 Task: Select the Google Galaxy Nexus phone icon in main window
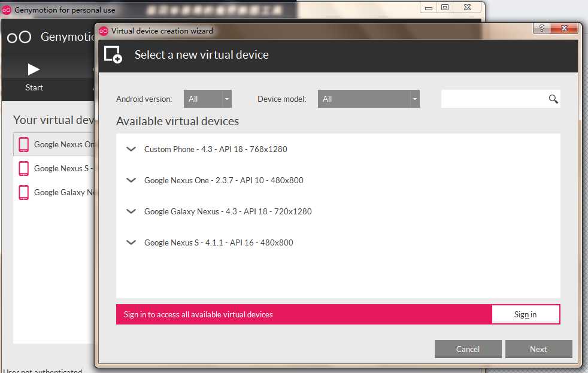tap(23, 192)
